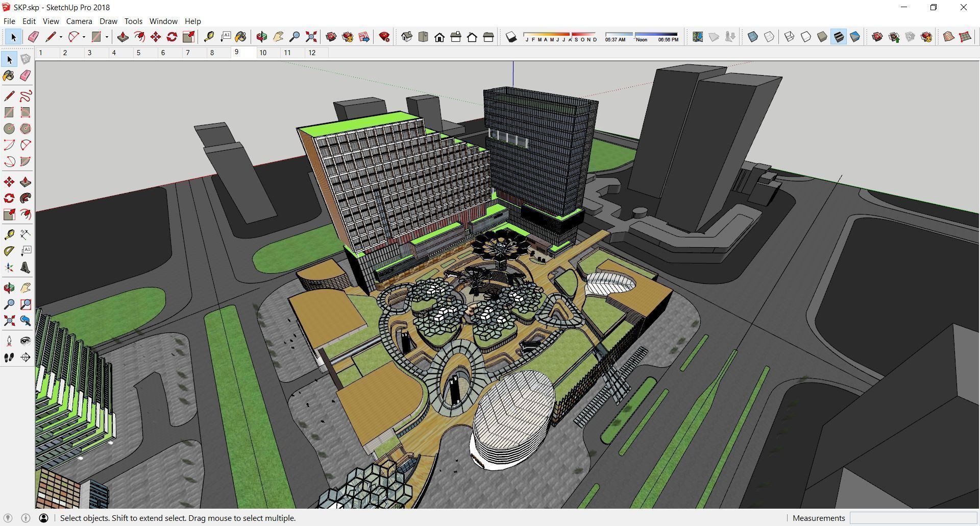Open the Help menu
The height and width of the screenshot is (526, 980).
[192, 21]
